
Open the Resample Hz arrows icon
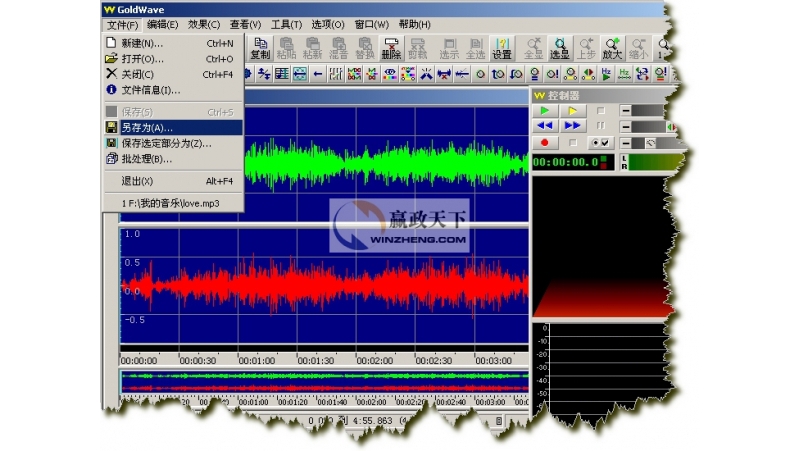(624, 74)
